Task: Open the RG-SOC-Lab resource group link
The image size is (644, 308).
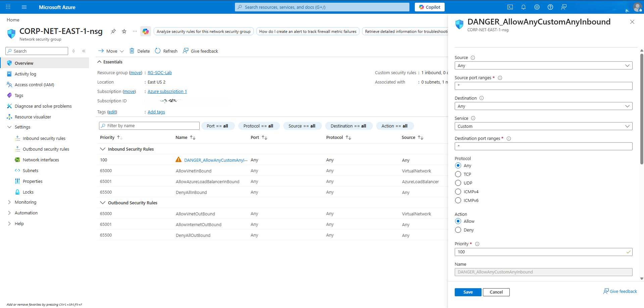Action: click(160, 72)
